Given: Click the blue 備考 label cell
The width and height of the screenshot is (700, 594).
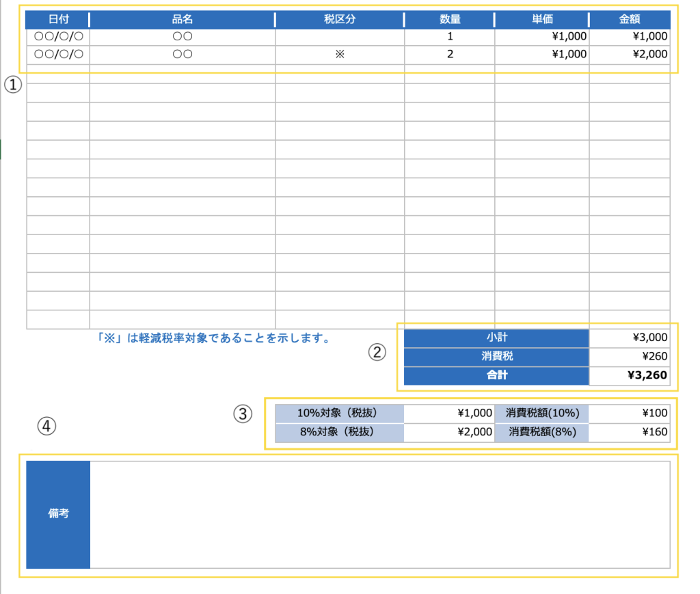Looking at the screenshot, I should point(58,514).
